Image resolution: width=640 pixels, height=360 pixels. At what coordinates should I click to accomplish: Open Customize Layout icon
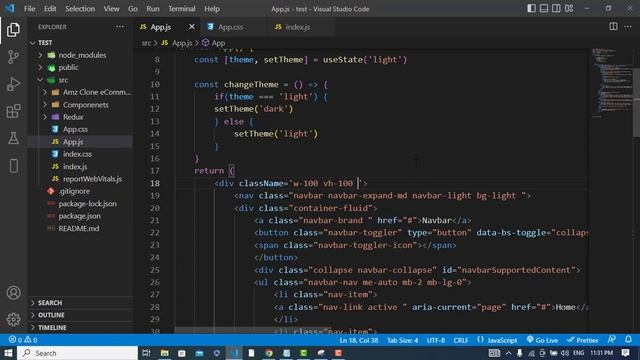pyautogui.click(x=569, y=9)
